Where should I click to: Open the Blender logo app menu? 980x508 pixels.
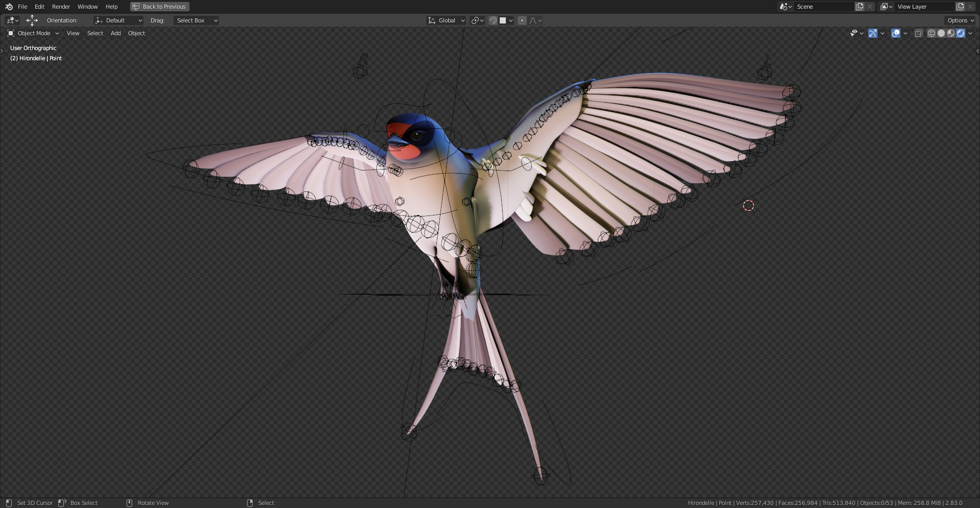pyautogui.click(x=9, y=7)
